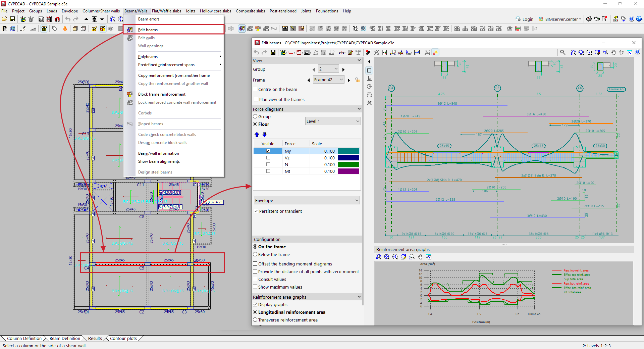Viewport: 644px width, 349px height.
Task: Click the fire icon in main toolbar
Action: [x=65, y=29]
